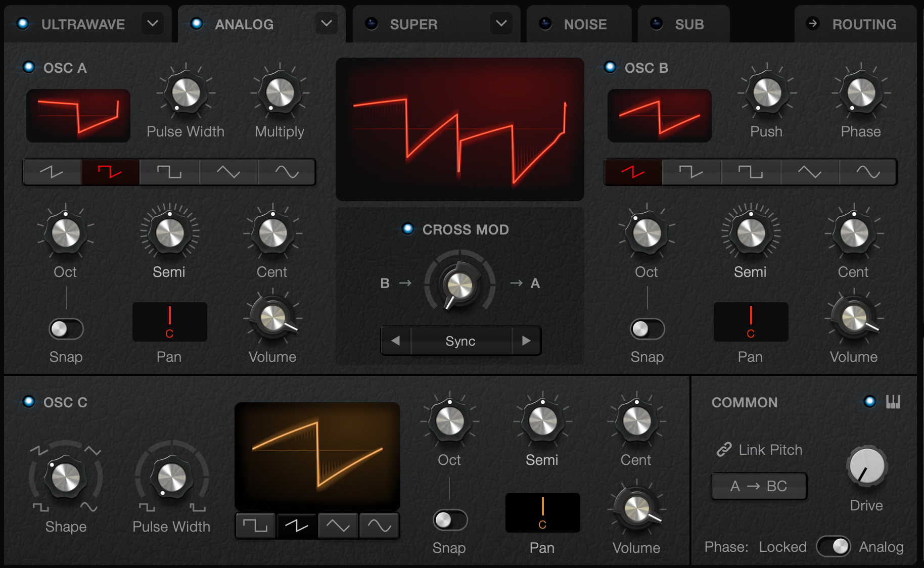Click the OSC A Volume knob
This screenshot has height=568, width=924.
[273, 318]
